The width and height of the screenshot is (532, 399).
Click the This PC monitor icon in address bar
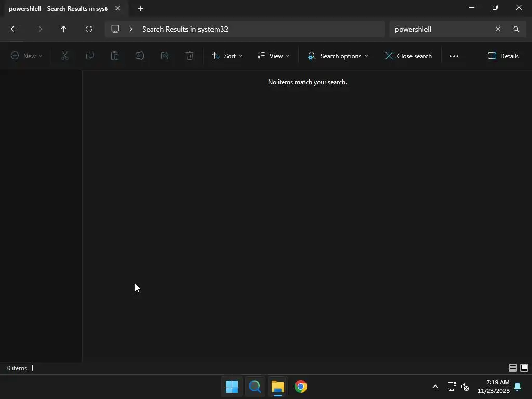[x=115, y=29]
